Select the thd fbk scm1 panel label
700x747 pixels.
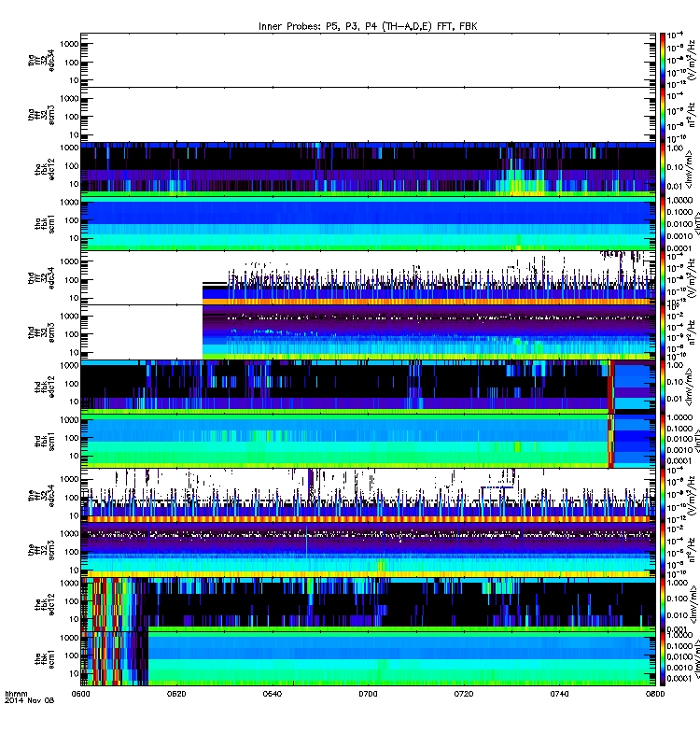[x=45, y=441]
